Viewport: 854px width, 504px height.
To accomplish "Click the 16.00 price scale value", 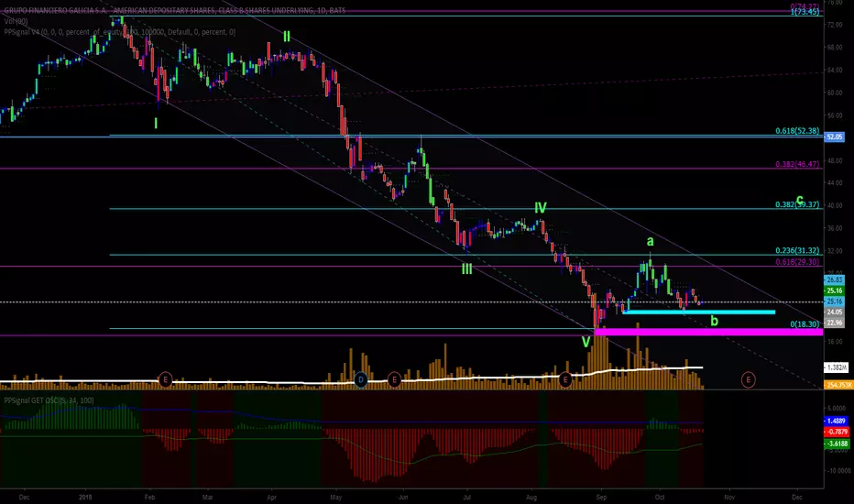I will [835, 342].
